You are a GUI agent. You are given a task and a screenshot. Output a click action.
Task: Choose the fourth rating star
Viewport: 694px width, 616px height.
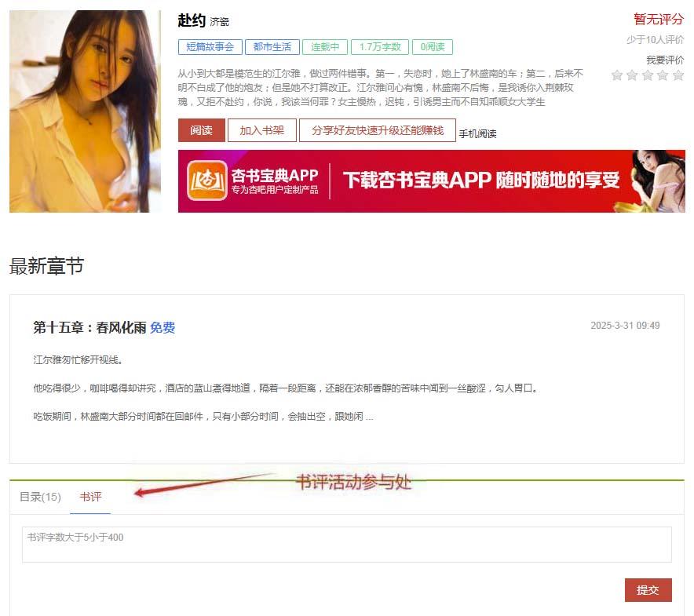click(x=663, y=75)
